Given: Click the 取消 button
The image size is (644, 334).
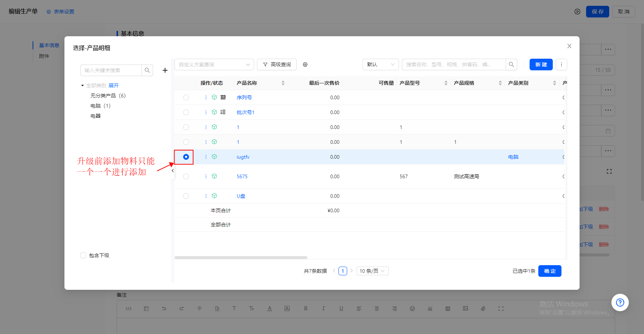Looking at the screenshot, I should 624,12.
